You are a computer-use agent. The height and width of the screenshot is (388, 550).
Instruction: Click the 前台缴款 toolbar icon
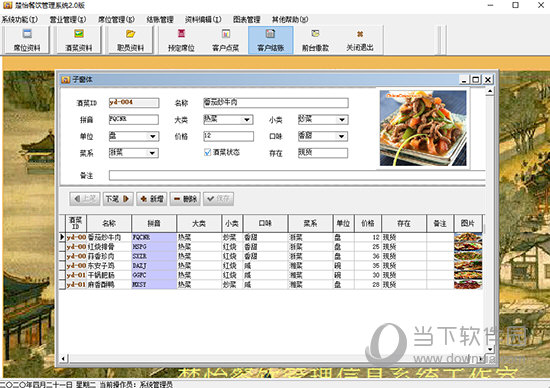[315, 34]
